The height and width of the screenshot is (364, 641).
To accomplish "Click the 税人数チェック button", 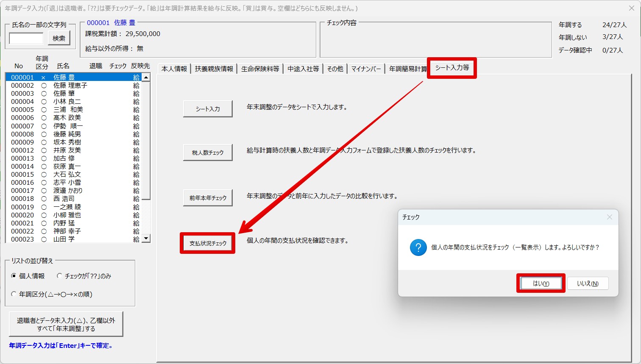I will coord(208,153).
